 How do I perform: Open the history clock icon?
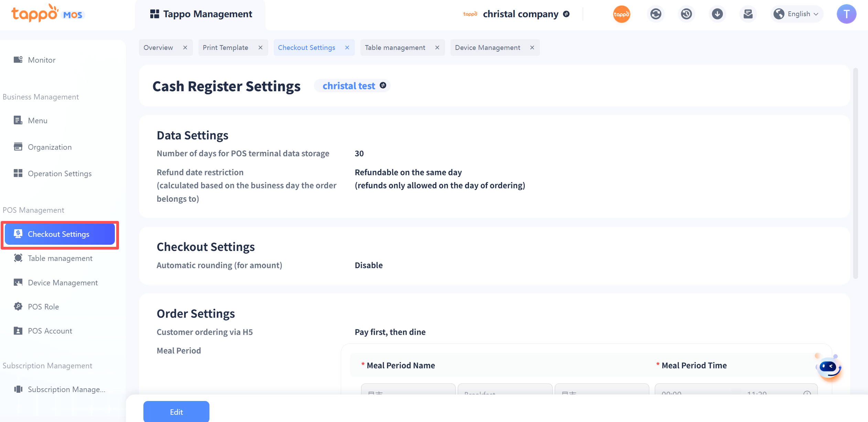(x=686, y=14)
